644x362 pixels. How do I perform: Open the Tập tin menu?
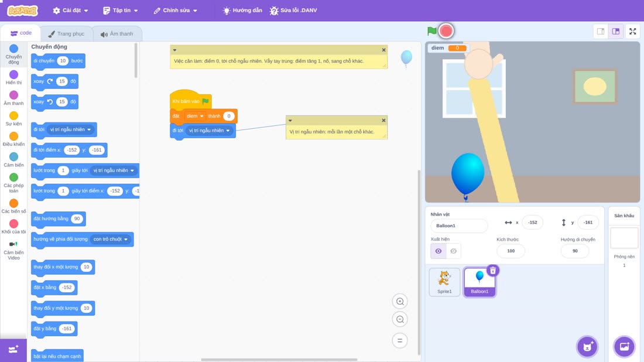[121, 11]
